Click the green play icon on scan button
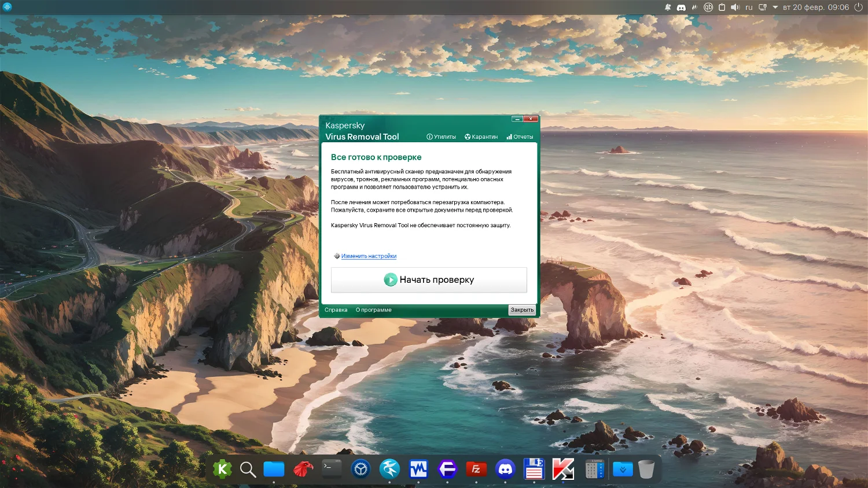 tap(391, 280)
